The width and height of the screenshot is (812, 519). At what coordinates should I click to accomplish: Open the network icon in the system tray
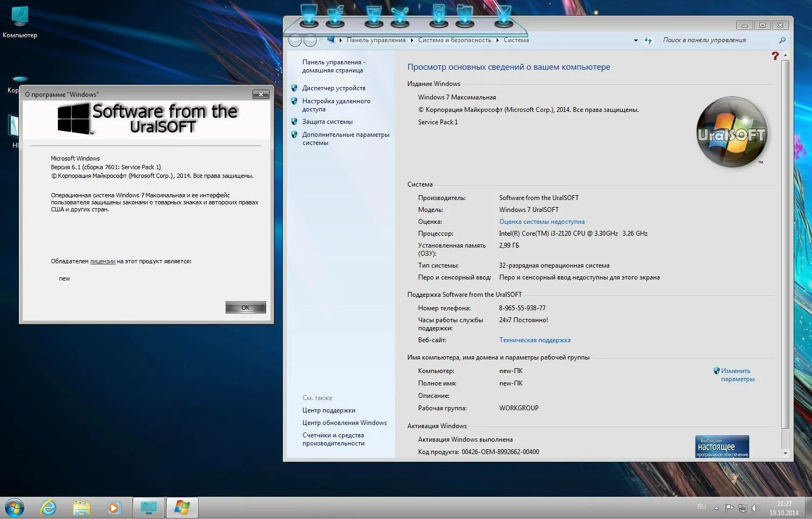[x=743, y=508]
